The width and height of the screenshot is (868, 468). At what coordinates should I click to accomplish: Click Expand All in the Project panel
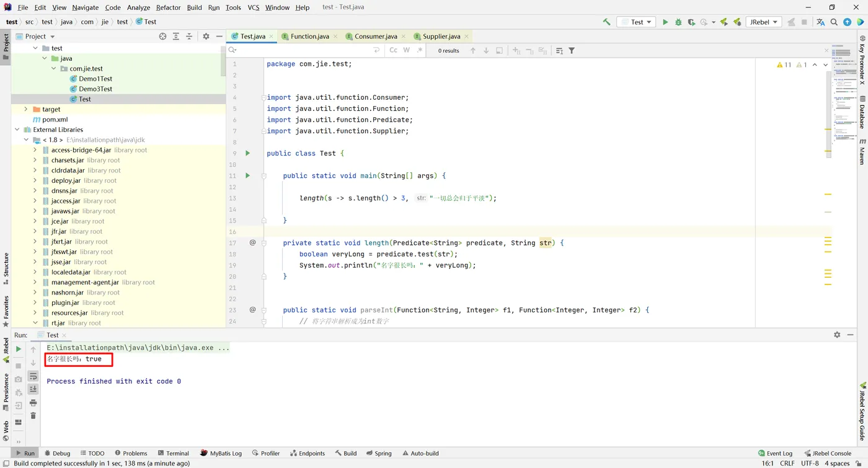176,37
